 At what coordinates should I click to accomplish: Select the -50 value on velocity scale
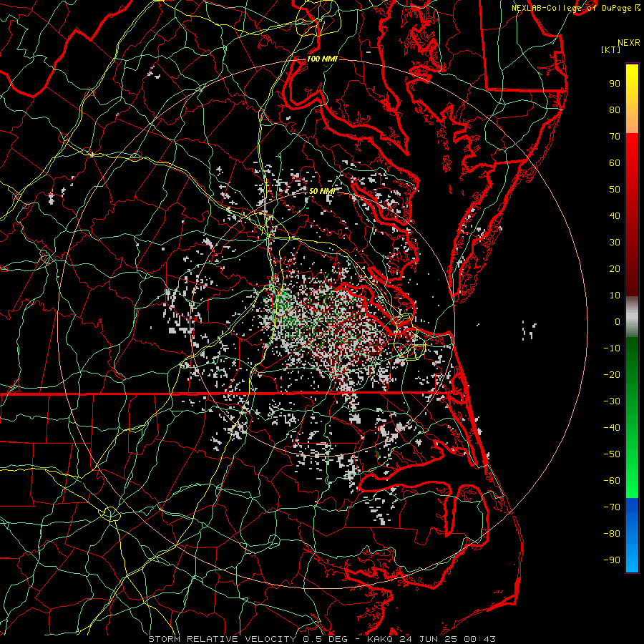click(612, 454)
